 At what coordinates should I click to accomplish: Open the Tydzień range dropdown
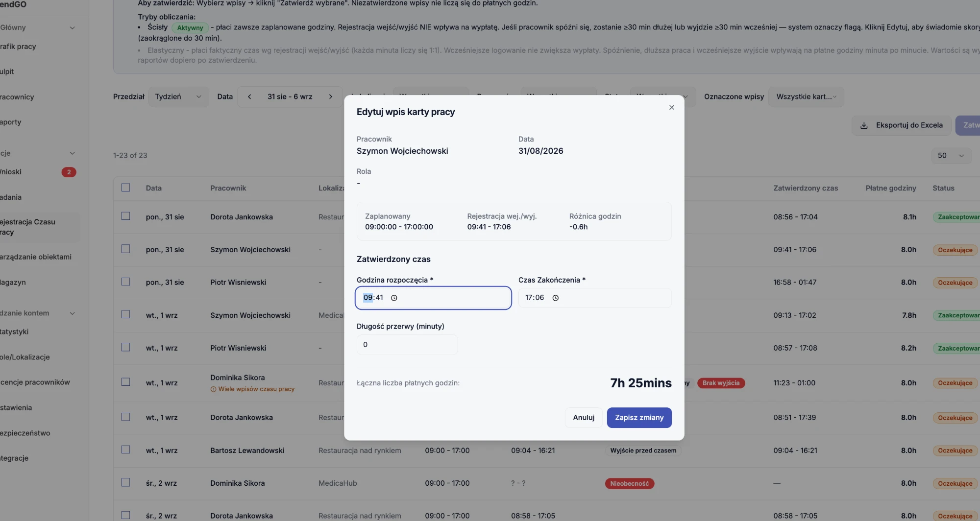(x=178, y=97)
